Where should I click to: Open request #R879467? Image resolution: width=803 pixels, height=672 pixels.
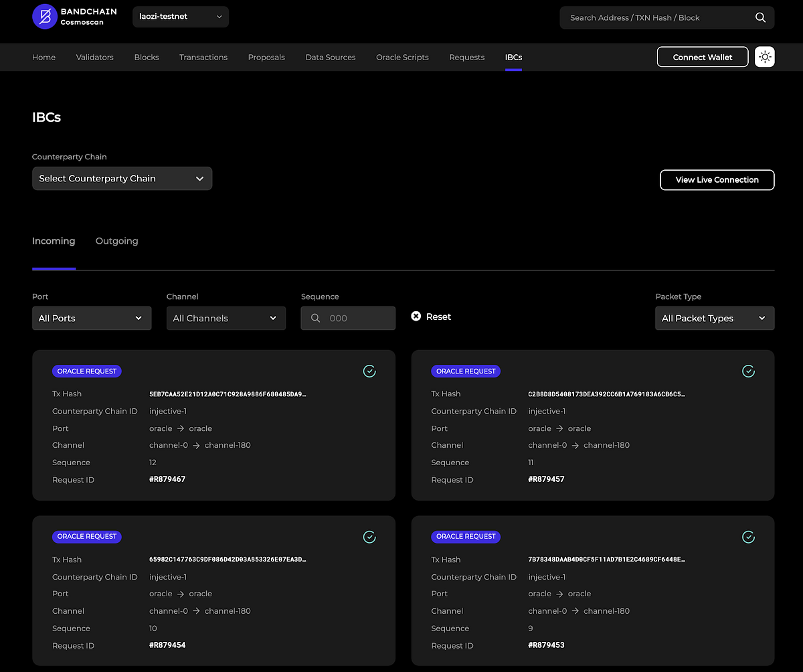167,479
